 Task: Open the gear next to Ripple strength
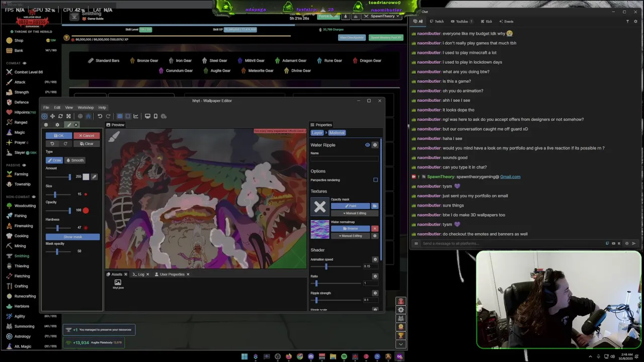pyautogui.click(x=375, y=293)
